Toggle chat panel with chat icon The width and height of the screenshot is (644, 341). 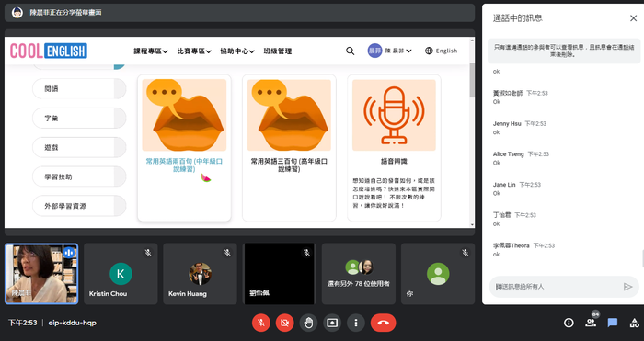(x=613, y=323)
